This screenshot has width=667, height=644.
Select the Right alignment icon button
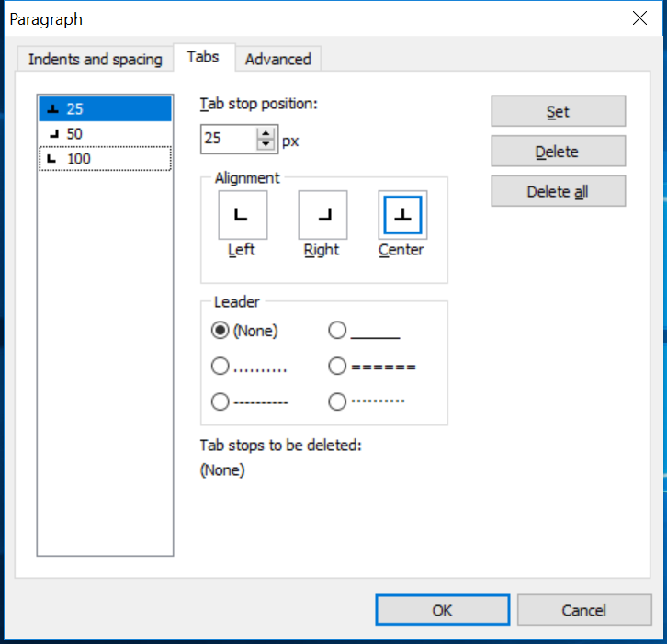coord(322,215)
